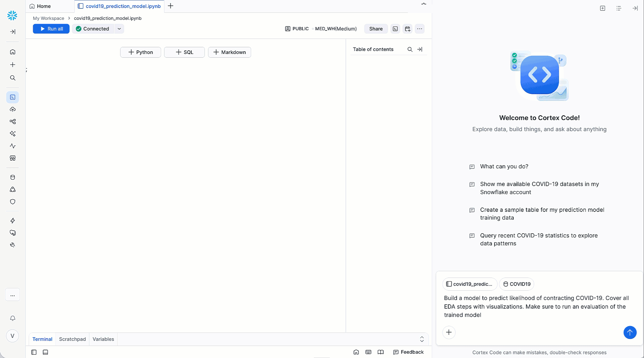Click the scheduling calendar icon near Share
The height and width of the screenshot is (358, 644).
coord(407,29)
